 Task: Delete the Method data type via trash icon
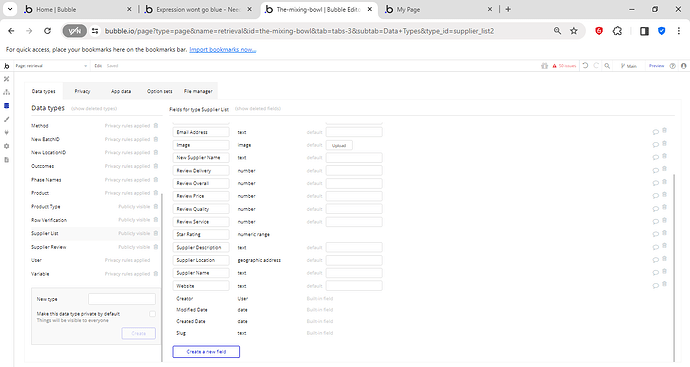[156, 126]
